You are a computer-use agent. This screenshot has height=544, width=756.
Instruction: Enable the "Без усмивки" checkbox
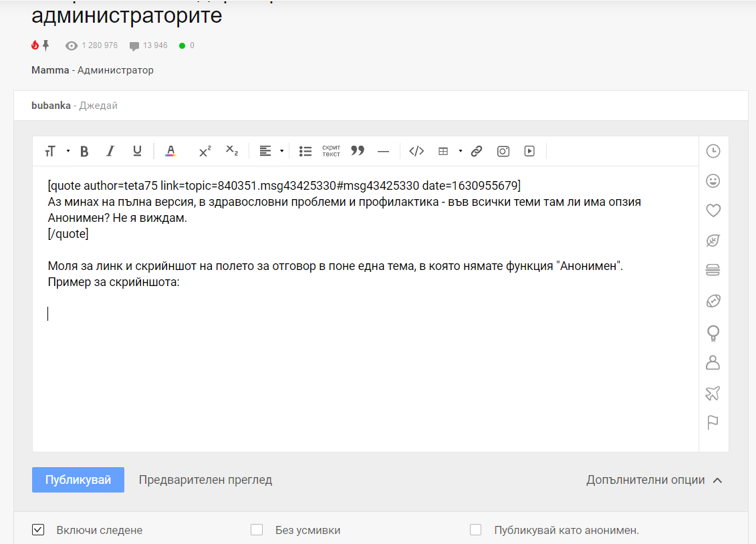coord(257,530)
